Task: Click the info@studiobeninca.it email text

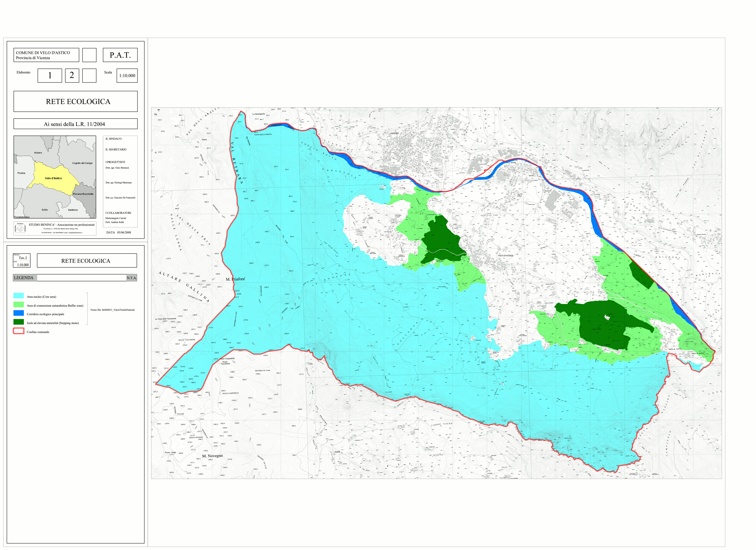Action: pos(75,233)
